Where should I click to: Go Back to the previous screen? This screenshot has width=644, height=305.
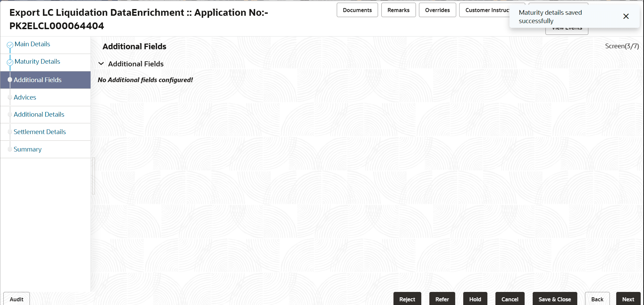pos(597,299)
